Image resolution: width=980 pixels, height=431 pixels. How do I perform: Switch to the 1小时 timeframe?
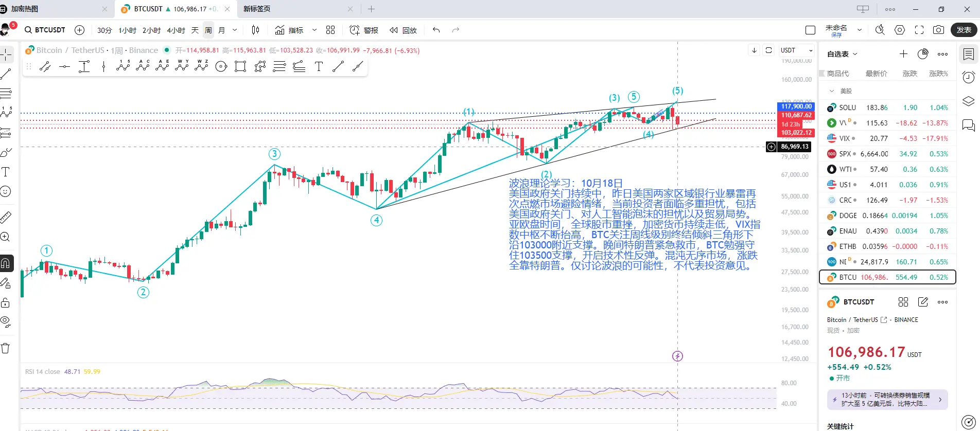coord(128,30)
